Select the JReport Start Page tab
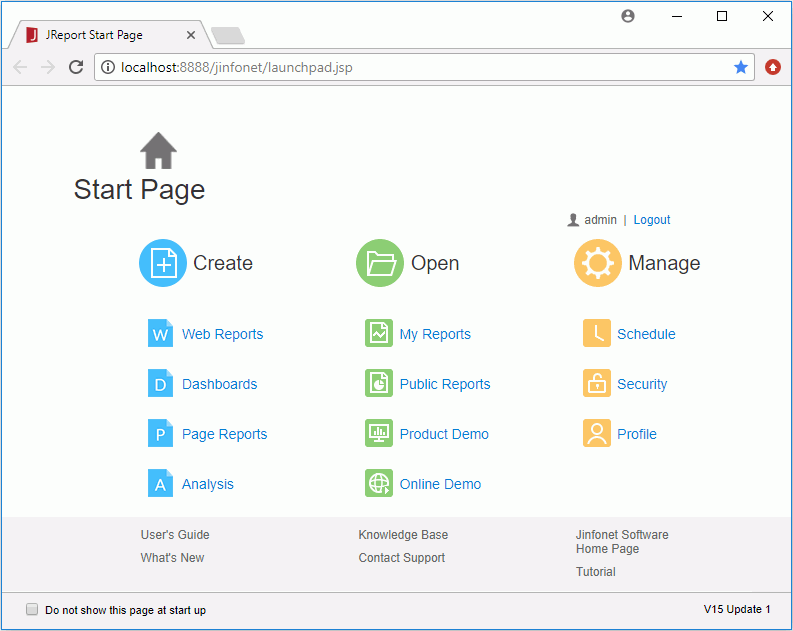Viewport: 793px width, 631px height. click(x=110, y=35)
